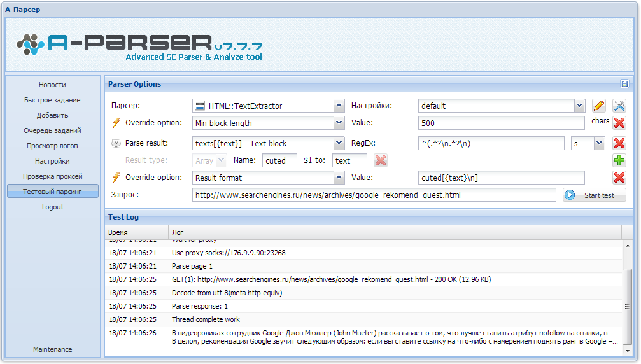
Task: Click the Test Log scrollbar up arrow
Action: tap(628, 246)
